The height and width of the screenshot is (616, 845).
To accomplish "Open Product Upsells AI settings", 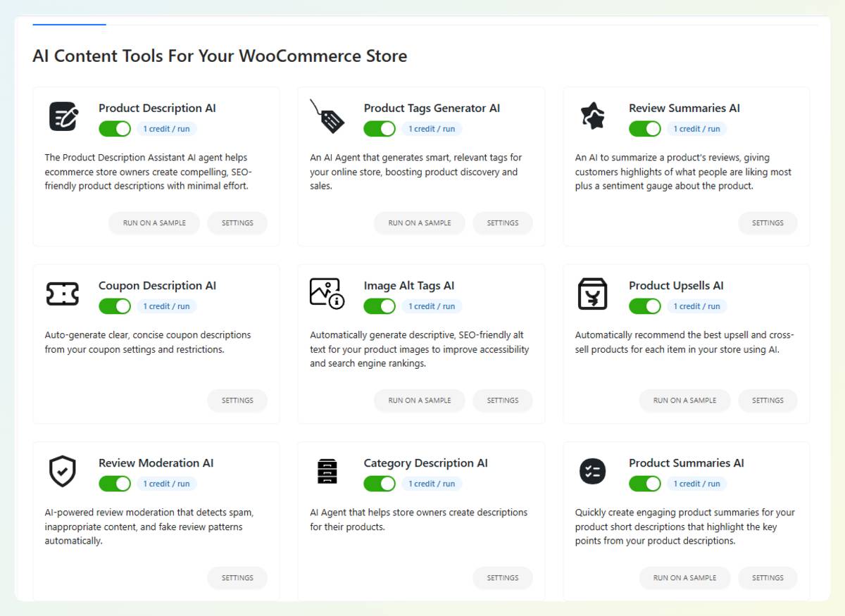I will pyautogui.click(x=768, y=401).
